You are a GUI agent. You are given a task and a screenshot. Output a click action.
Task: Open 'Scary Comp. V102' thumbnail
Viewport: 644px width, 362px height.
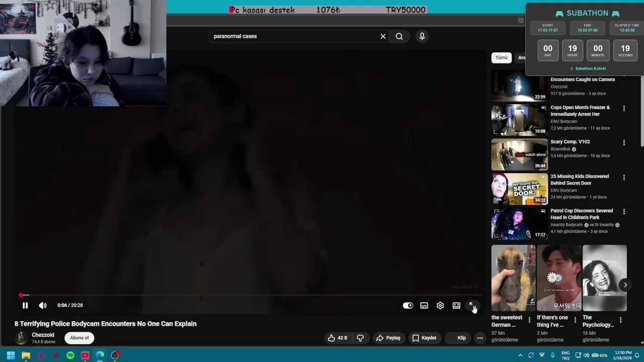click(x=519, y=154)
